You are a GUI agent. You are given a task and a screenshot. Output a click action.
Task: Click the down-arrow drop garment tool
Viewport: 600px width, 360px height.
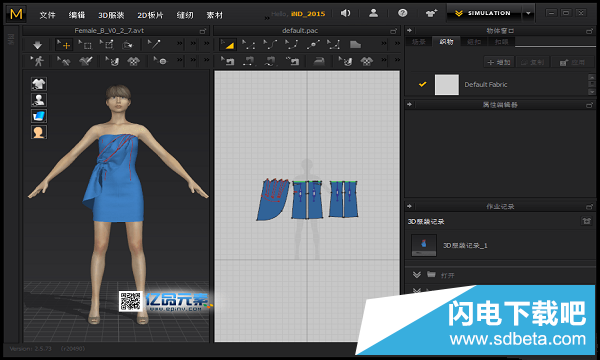pos(38,45)
